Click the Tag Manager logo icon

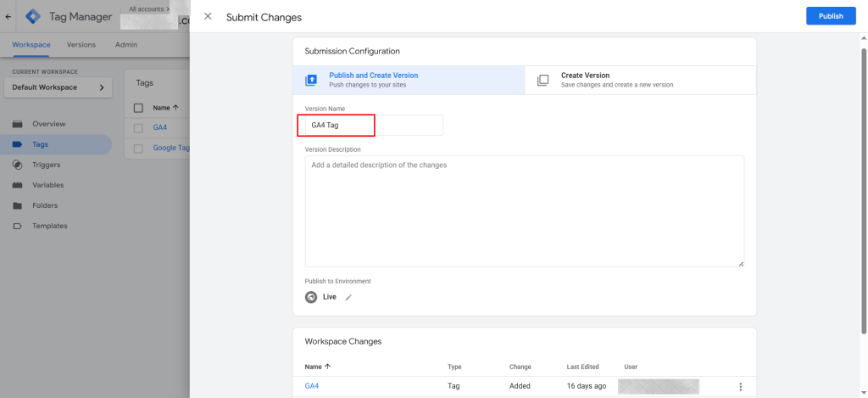coord(33,17)
